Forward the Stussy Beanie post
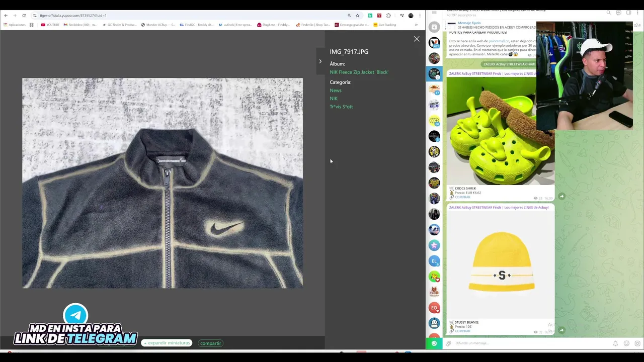This screenshot has height=362, width=644. 561,330
